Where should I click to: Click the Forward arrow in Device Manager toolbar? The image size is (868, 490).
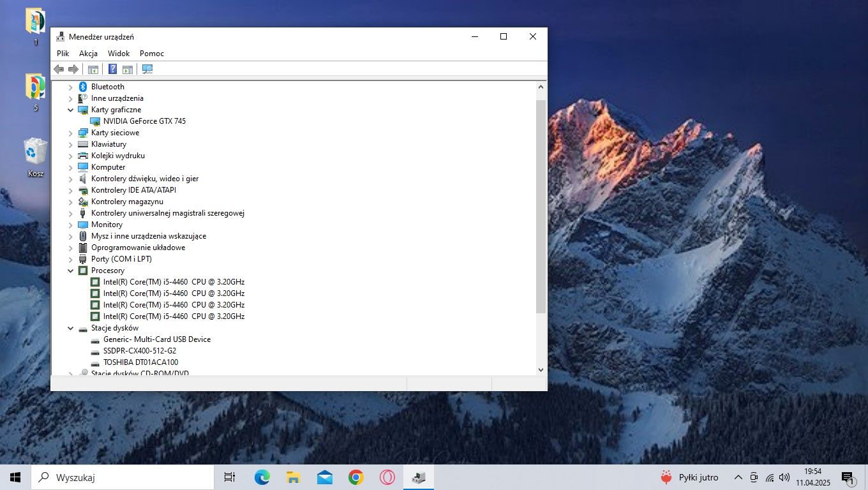[x=73, y=69]
